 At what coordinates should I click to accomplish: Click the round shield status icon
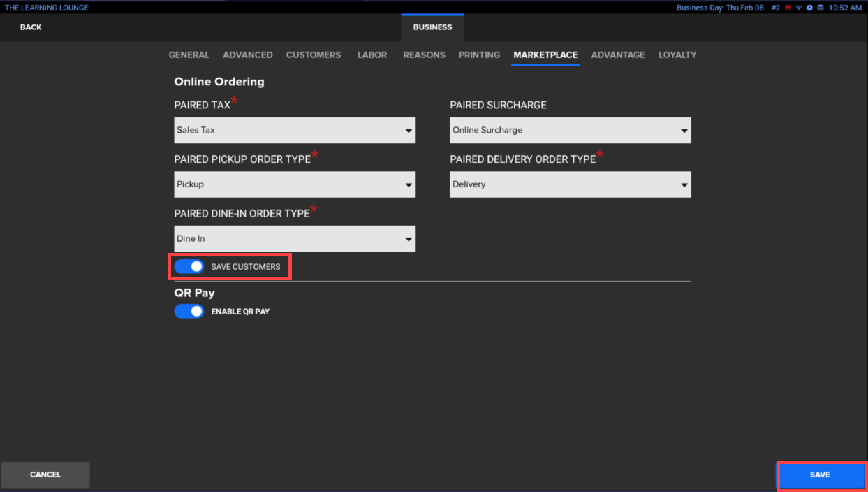[809, 8]
